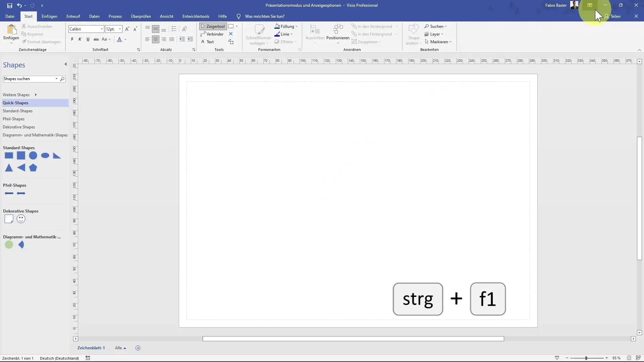Decrease paragraph indent icon
644x362 pixels.
pos(182,39)
